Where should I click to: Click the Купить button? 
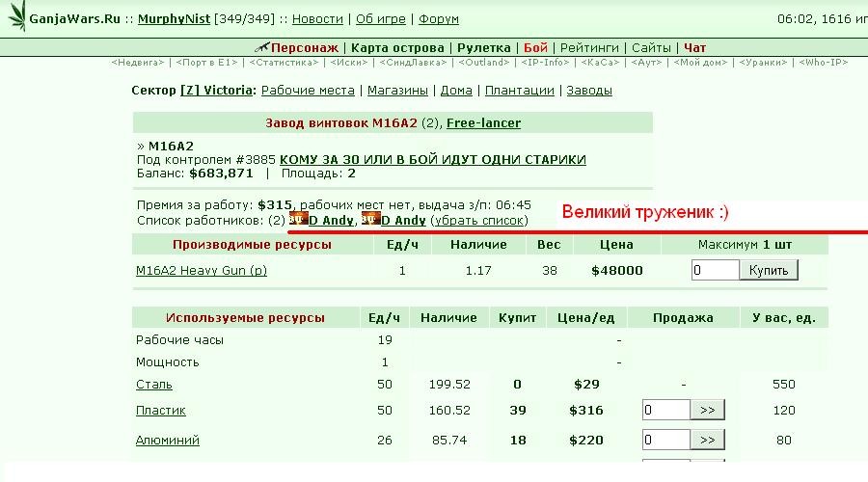pos(769,270)
